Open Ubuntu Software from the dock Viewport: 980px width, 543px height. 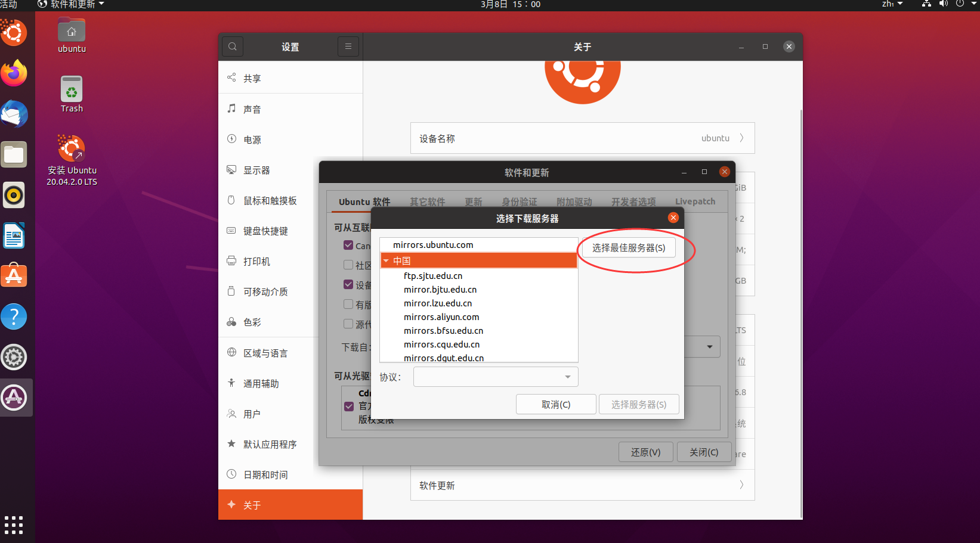(14, 276)
